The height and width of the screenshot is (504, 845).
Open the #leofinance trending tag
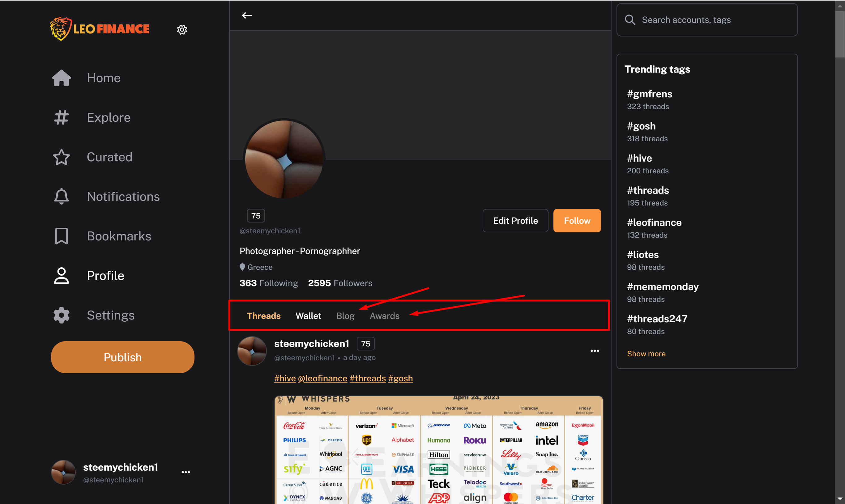655,222
